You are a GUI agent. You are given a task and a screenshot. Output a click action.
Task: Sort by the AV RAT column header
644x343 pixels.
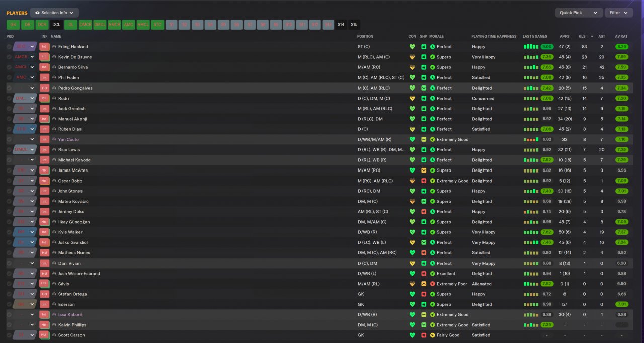[621, 36]
